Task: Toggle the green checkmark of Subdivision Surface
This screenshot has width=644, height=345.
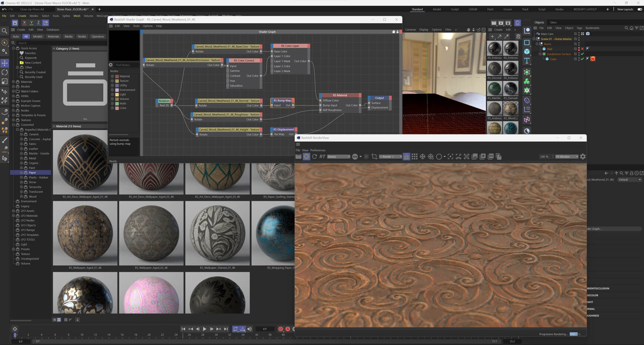Action: pos(582,54)
